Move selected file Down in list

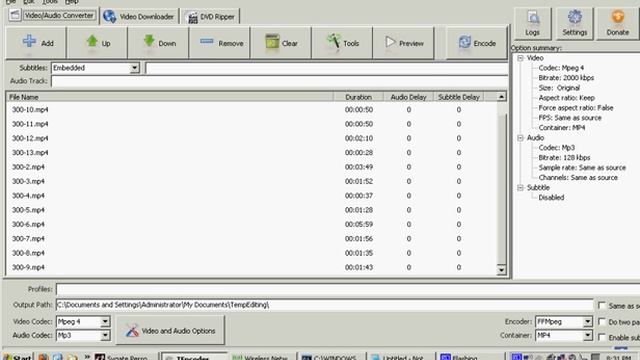[x=158, y=43]
